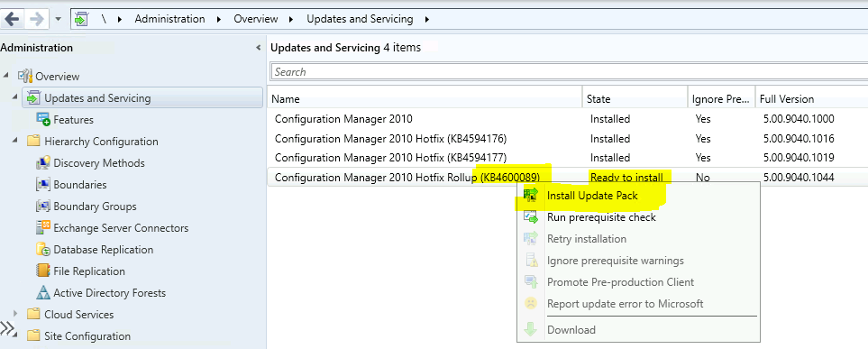This screenshot has height=349, width=868.
Task: Click the File Replication icon
Action: coord(43,271)
